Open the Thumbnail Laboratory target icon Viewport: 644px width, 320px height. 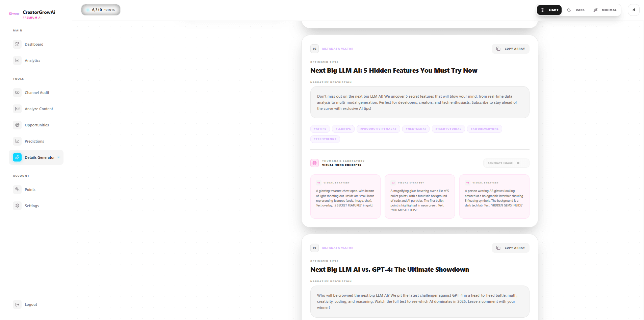[x=314, y=163]
